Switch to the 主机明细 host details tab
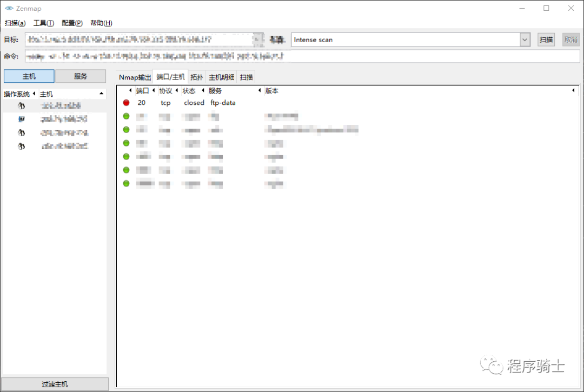 pos(221,77)
